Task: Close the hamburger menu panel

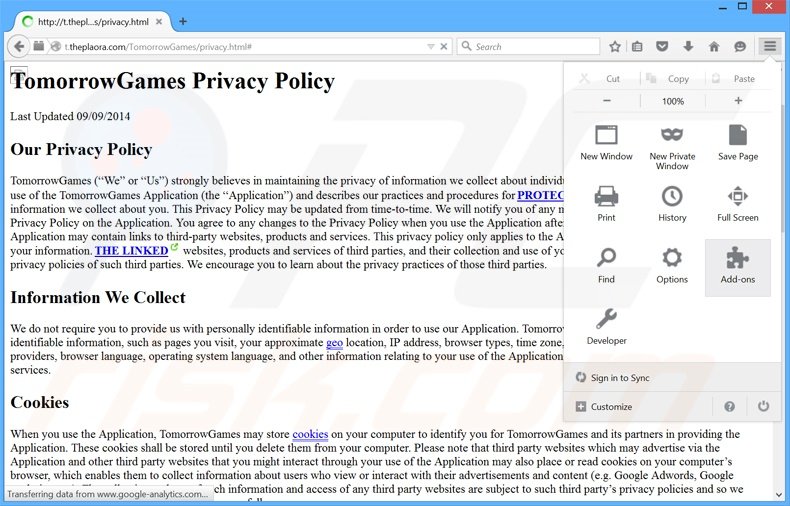Action: (x=768, y=46)
